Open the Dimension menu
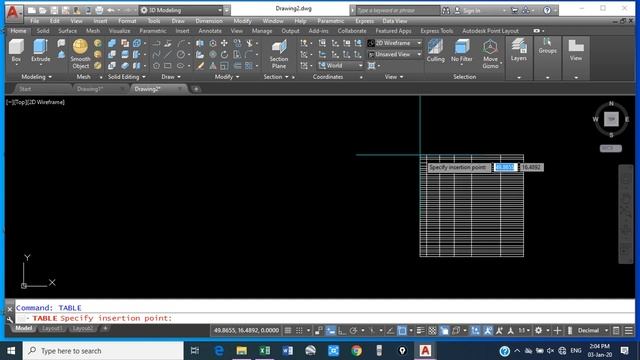Viewport: 640px width, 360px height. (209, 21)
